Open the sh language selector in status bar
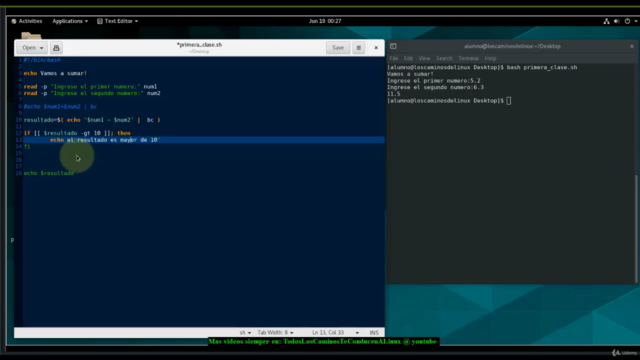This screenshot has height=360, width=640. pyautogui.click(x=245, y=333)
